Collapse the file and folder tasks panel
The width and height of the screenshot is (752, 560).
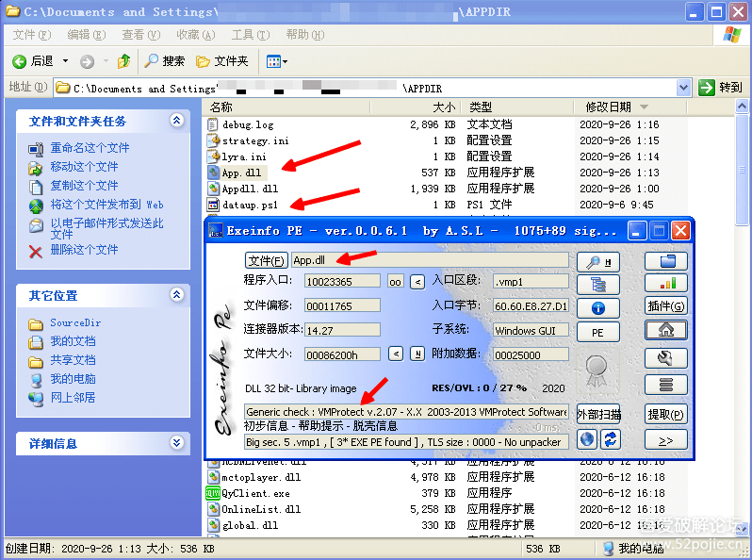click(x=176, y=121)
